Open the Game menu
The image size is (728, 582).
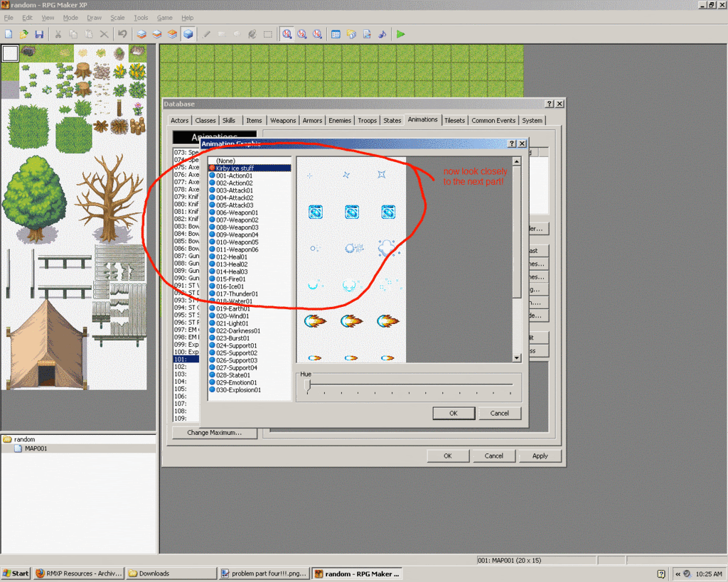[165, 18]
